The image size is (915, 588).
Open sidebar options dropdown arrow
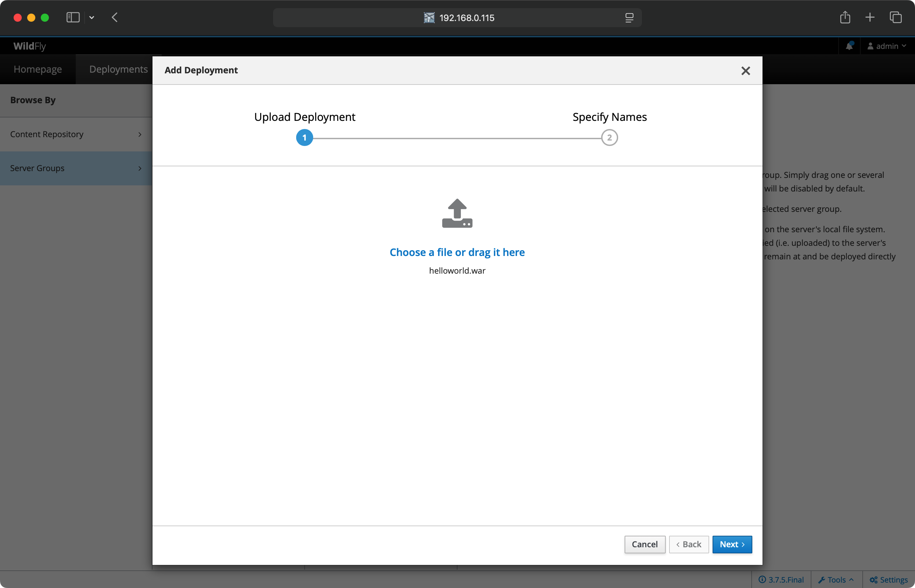point(92,18)
